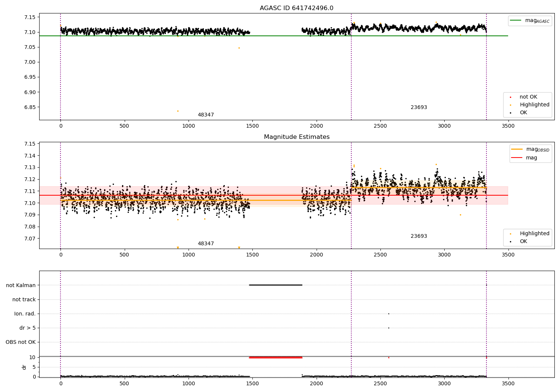Click the isolated dot on the 'dr > 5' row

389,328
